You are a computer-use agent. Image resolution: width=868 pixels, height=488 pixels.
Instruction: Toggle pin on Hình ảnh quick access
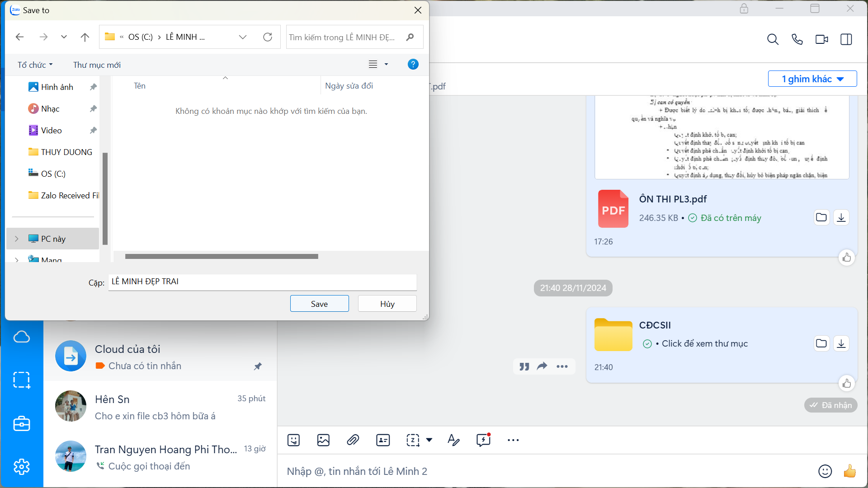click(x=93, y=87)
